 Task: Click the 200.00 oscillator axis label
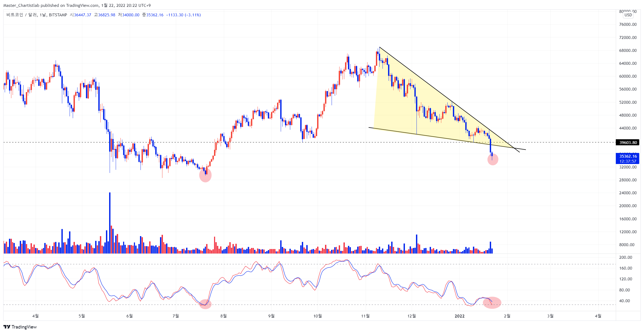point(626,257)
